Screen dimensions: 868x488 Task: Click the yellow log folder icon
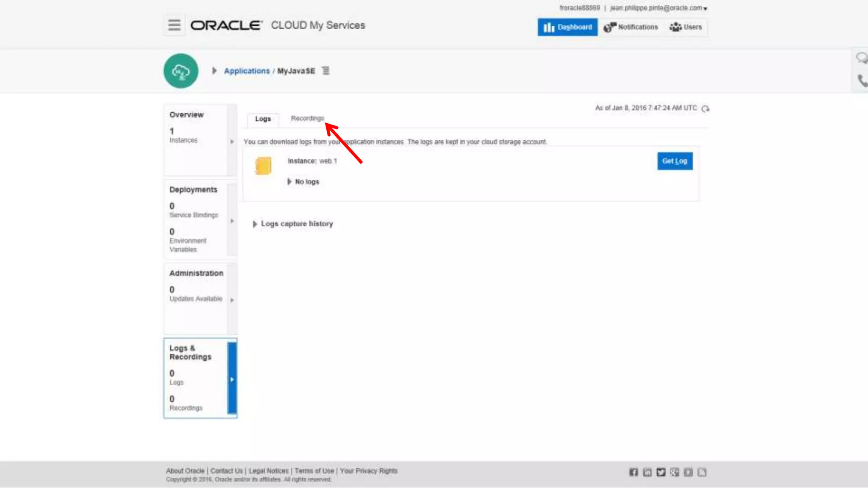(263, 166)
